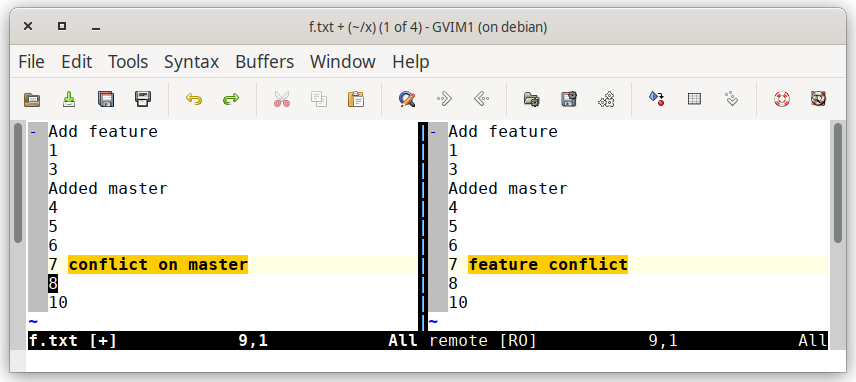Click the Make icon in toolbar
Screen dimensions: 856x382
657,99
